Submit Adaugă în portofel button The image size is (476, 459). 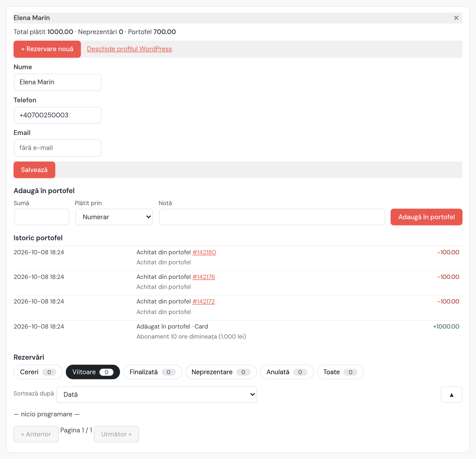pos(426,217)
